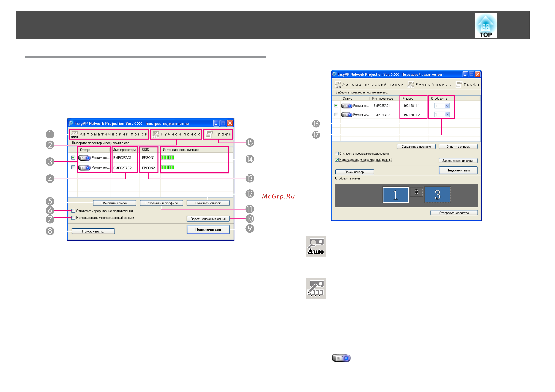The image size is (555, 392).
Task: Click 'Сохранить в профиле' in Advanced connection window
Action: click(x=416, y=147)
